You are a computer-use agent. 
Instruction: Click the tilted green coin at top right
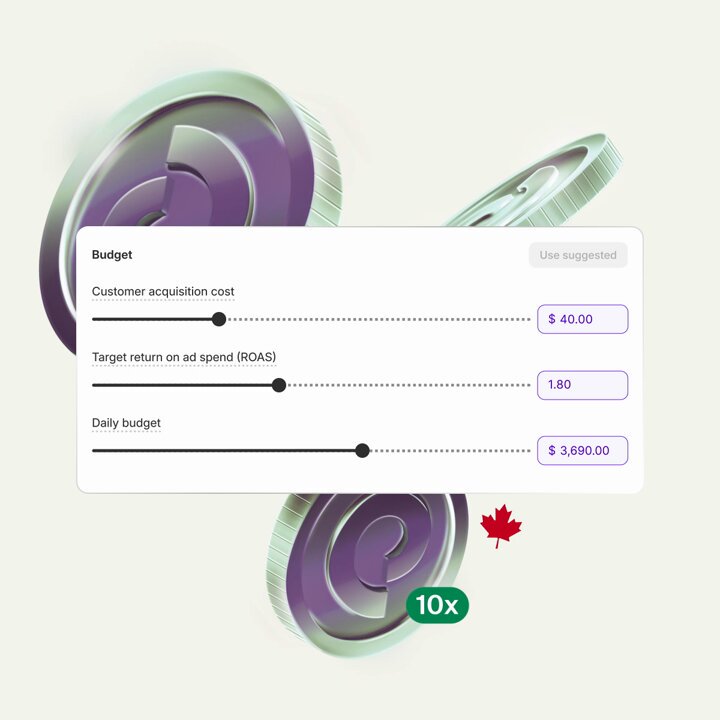(537, 184)
